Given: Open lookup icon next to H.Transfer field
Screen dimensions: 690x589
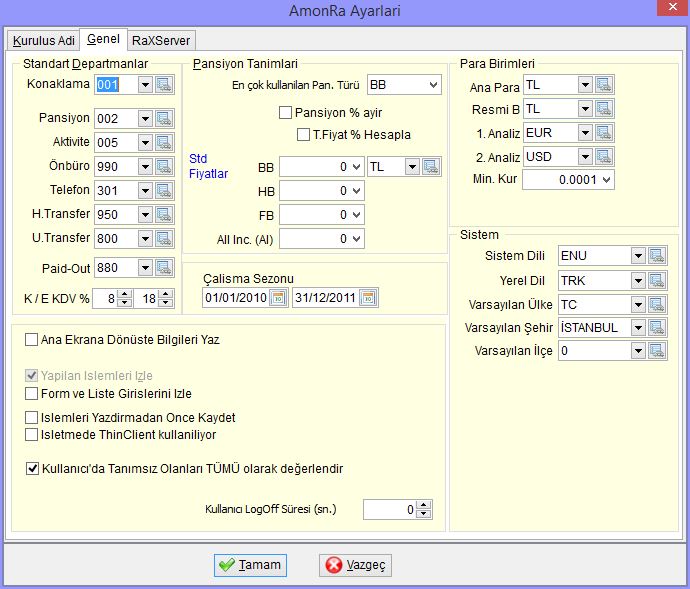Looking at the screenshot, I should 164,214.
